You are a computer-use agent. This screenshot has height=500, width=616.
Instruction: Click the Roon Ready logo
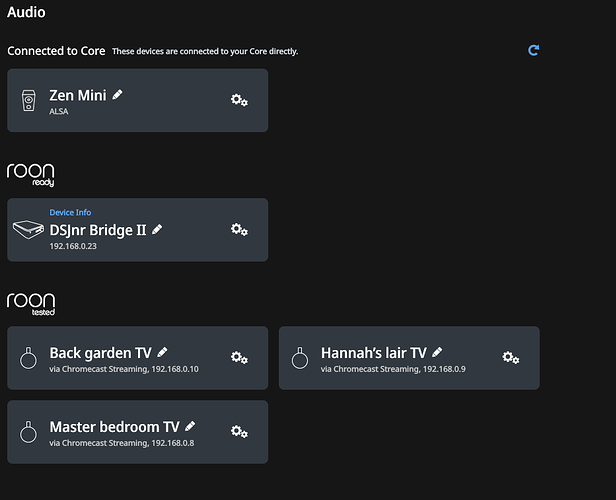(x=31, y=175)
